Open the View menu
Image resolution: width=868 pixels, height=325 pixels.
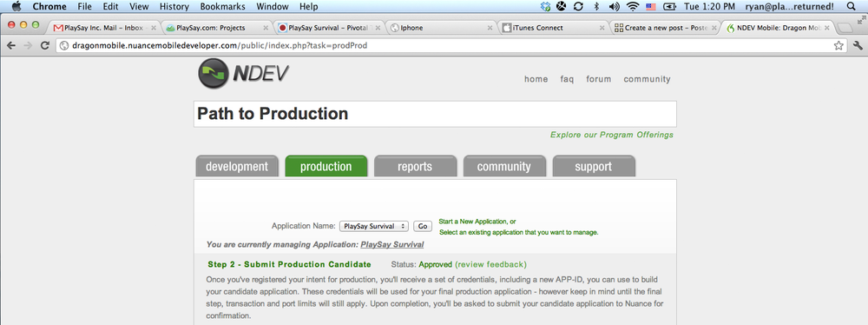tap(139, 7)
